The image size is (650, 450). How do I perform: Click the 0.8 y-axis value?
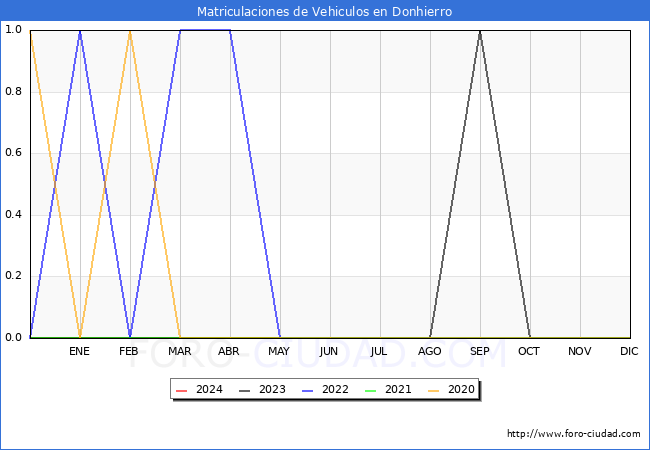[13, 92]
